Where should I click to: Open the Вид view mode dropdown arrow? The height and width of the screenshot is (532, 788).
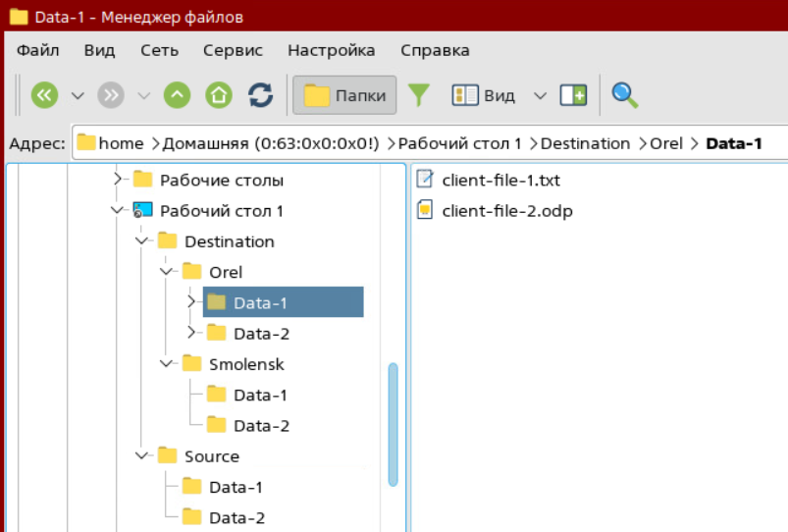[540, 95]
